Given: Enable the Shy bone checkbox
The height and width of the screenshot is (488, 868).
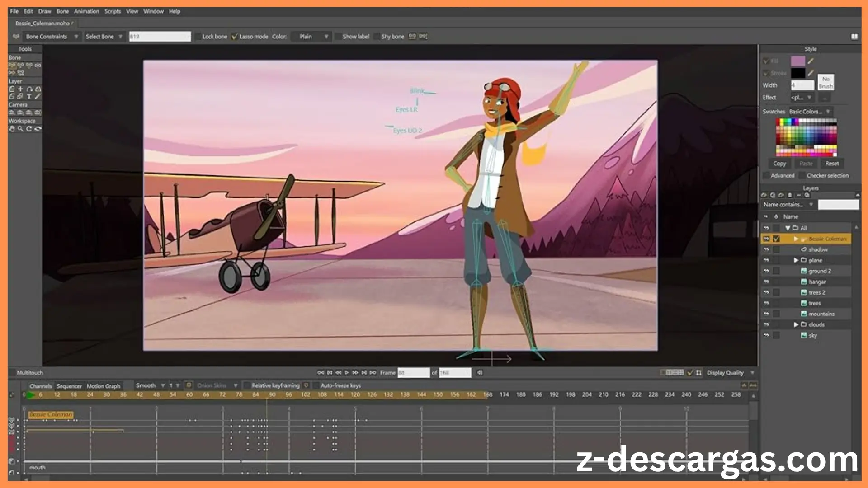Looking at the screenshot, I should (x=377, y=37).
